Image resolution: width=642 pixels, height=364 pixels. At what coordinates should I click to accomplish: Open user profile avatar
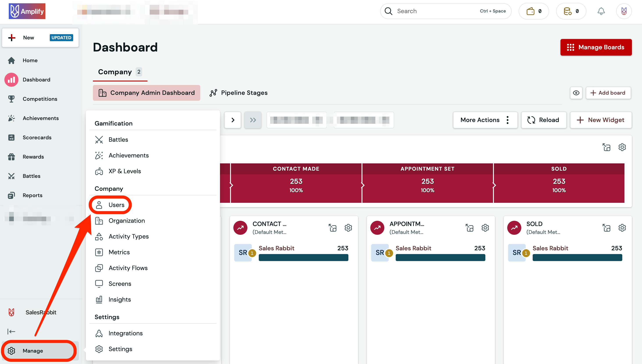point(624,11)
